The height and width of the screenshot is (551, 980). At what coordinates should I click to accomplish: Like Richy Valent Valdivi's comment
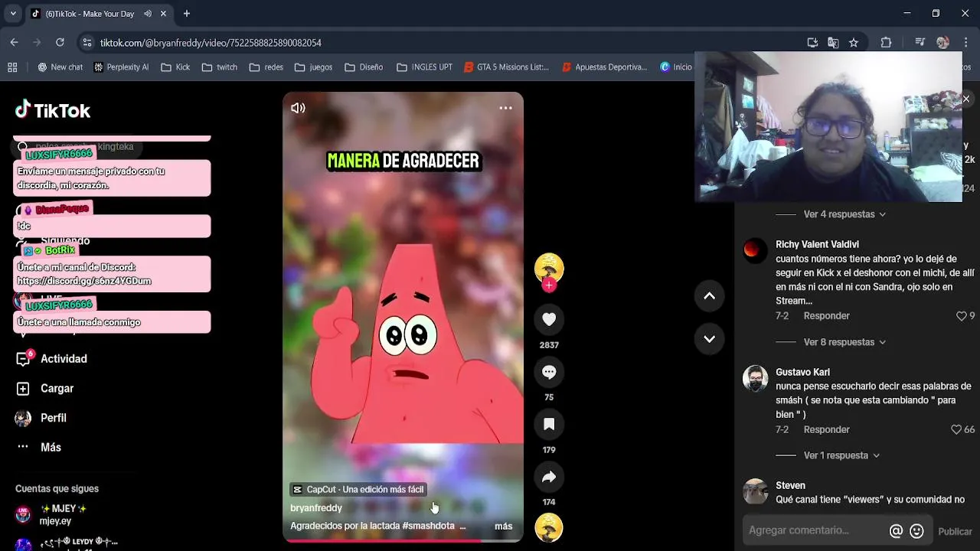click(x=961, y=316)
